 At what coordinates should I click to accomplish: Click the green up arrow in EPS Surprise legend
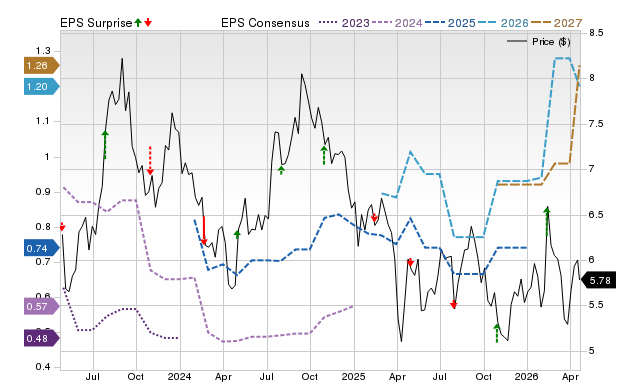(x=138, y=22)
